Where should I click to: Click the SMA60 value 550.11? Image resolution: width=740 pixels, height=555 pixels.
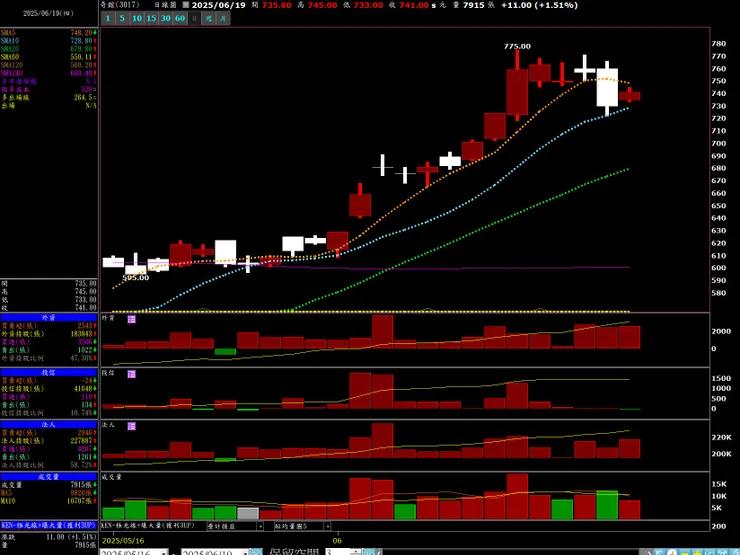point(82,57)
